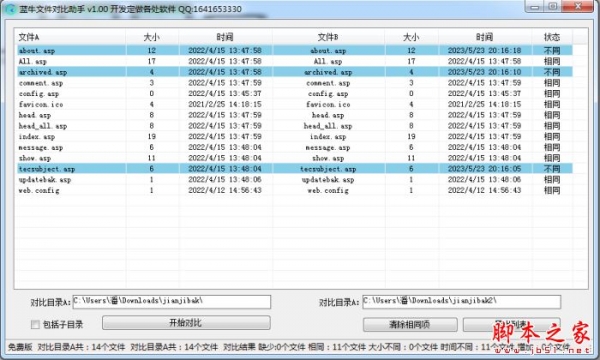Select All.asp in the 文件A column
Image resolution: width=600 pixels, height=360 pixels.
(x=33, y=61)
